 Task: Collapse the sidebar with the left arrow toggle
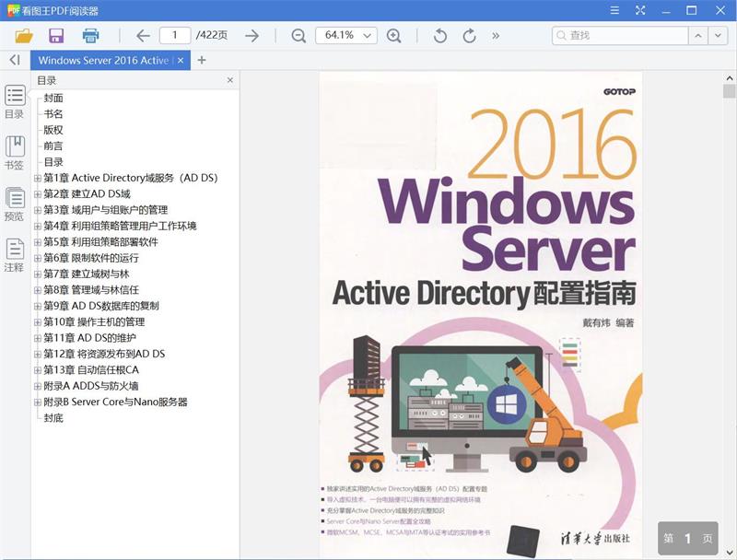click(13, 59)
